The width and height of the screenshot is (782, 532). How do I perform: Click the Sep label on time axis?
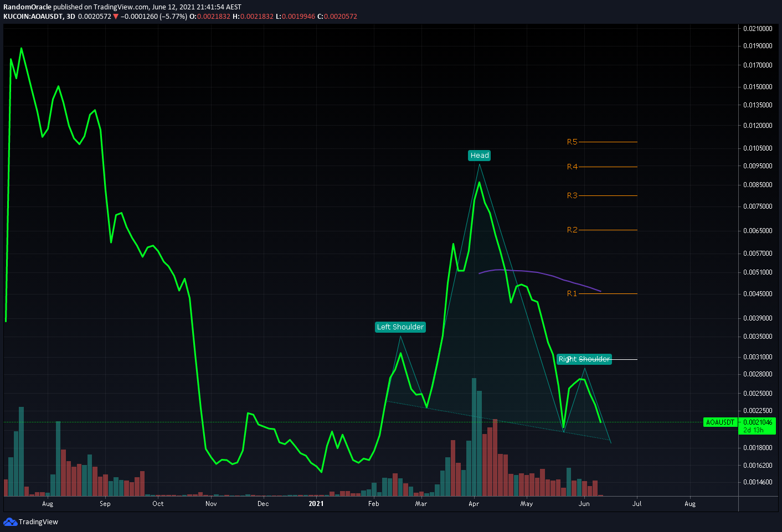coord(105,504)
